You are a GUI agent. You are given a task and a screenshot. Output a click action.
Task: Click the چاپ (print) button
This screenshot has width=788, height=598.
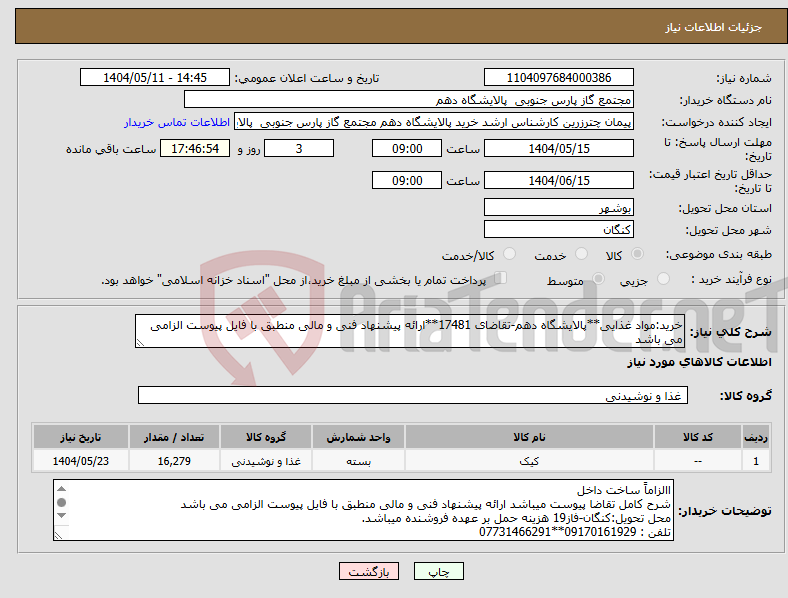[x=438, y=571]
